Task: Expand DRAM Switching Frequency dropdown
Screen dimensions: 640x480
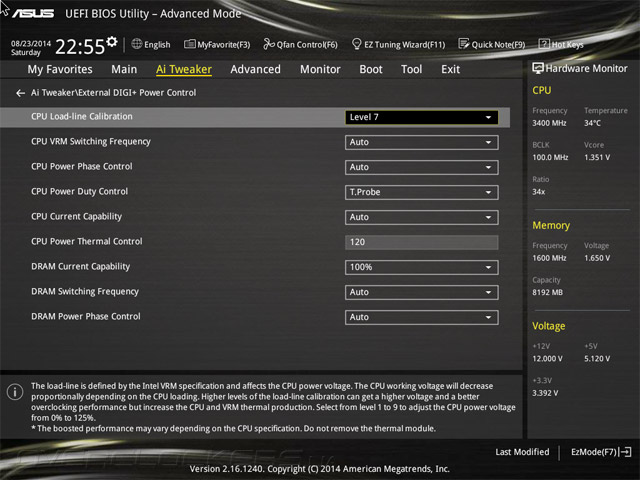Action: (422, 292)
